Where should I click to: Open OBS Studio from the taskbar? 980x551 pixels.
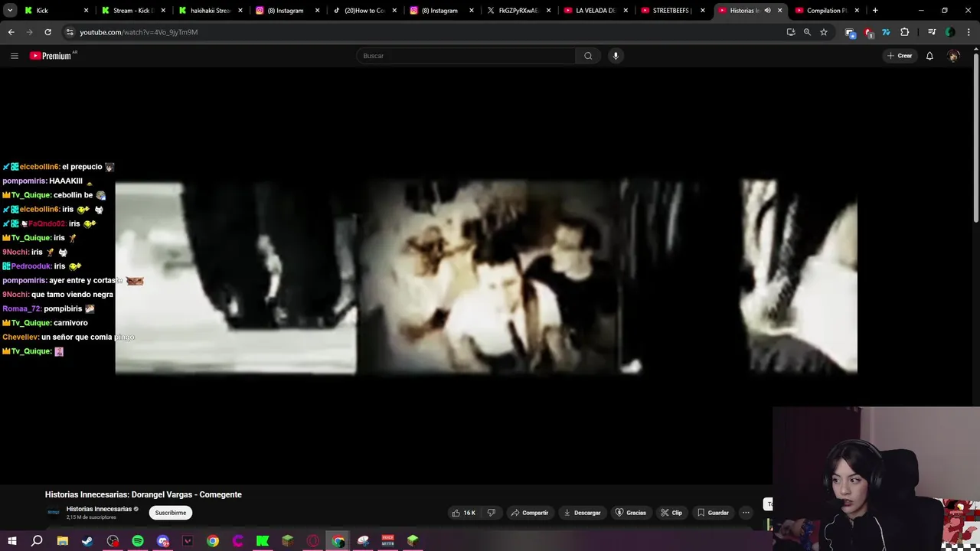coord(113,541)
